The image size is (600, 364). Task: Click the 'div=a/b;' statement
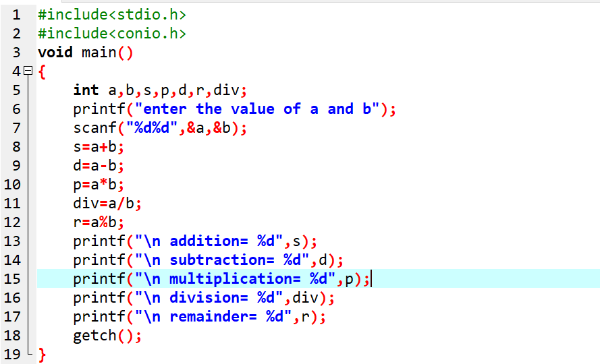[x=107, y=204]
